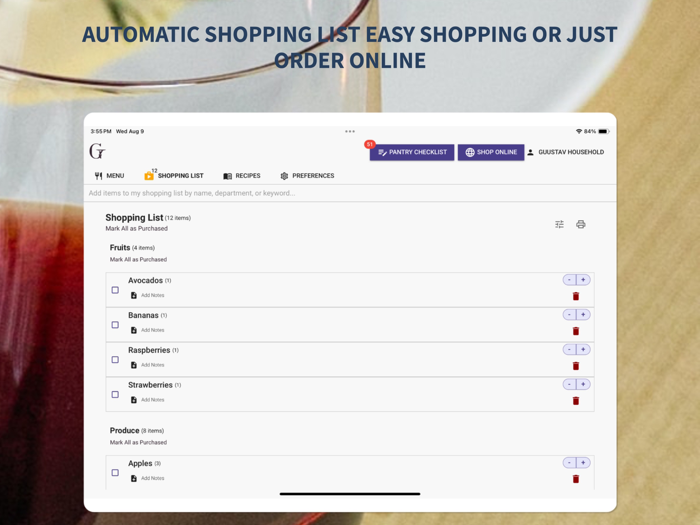
Task: Switch to the Menu tab
Action: tap(109, 176)
